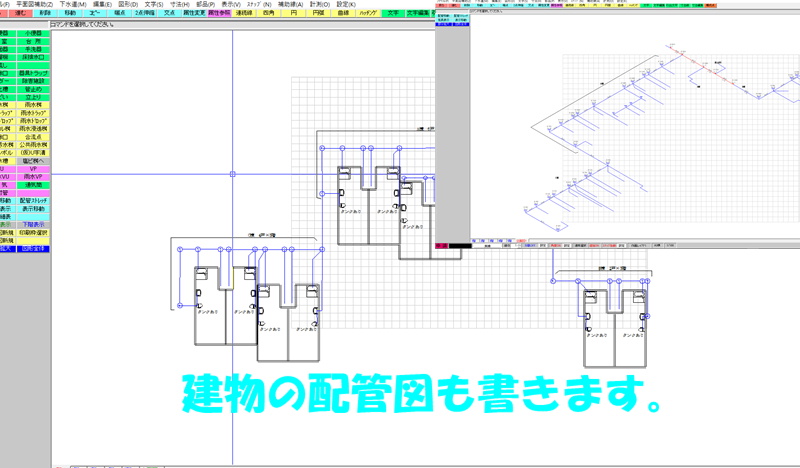
Task: Open the 設定(K) menu
Action: 346,4
